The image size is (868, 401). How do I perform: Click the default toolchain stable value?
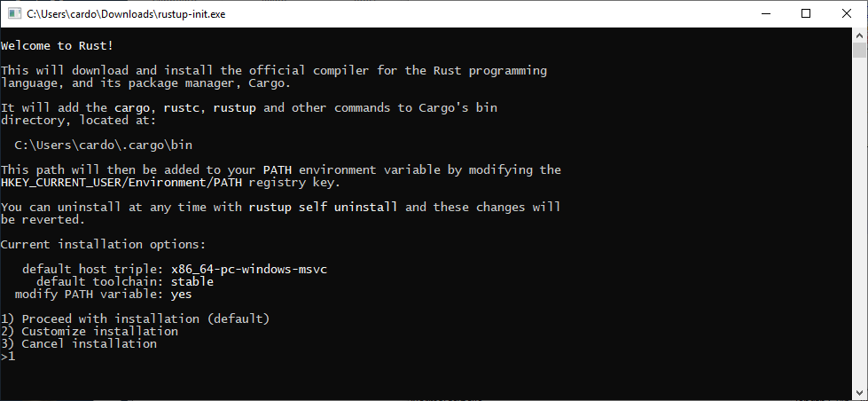pos(192,282)
